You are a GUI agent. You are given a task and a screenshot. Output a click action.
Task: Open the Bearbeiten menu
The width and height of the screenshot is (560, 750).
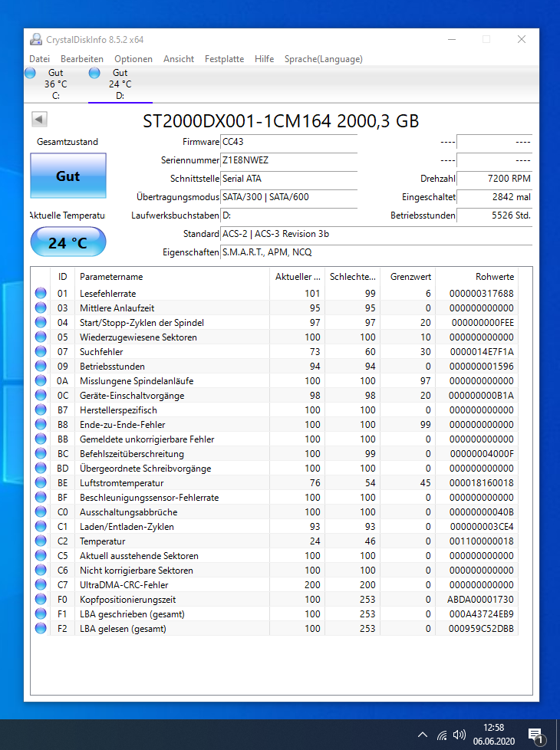(x=82, y=59)
